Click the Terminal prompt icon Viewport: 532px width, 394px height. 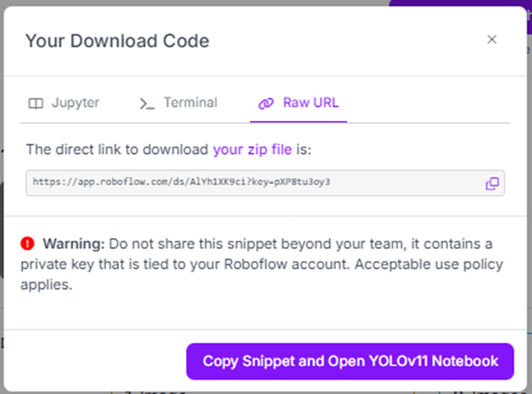point(147,104)
